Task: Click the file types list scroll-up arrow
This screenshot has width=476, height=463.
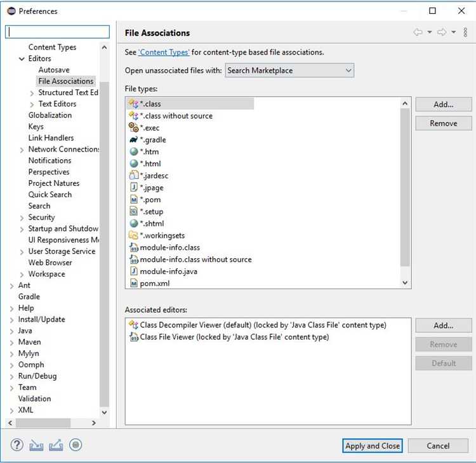Action: 405,104
